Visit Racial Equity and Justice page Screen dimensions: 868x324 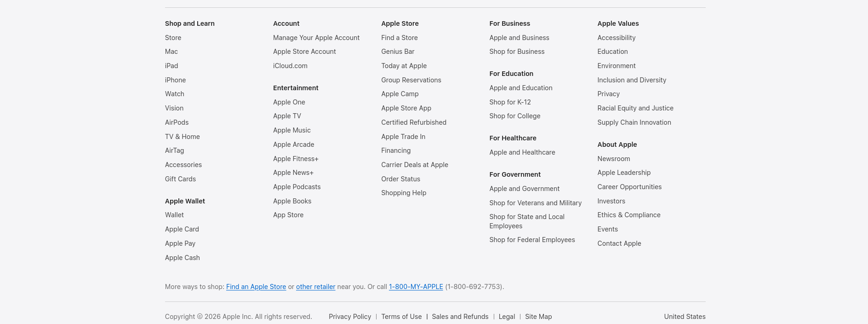coord(635,108)
